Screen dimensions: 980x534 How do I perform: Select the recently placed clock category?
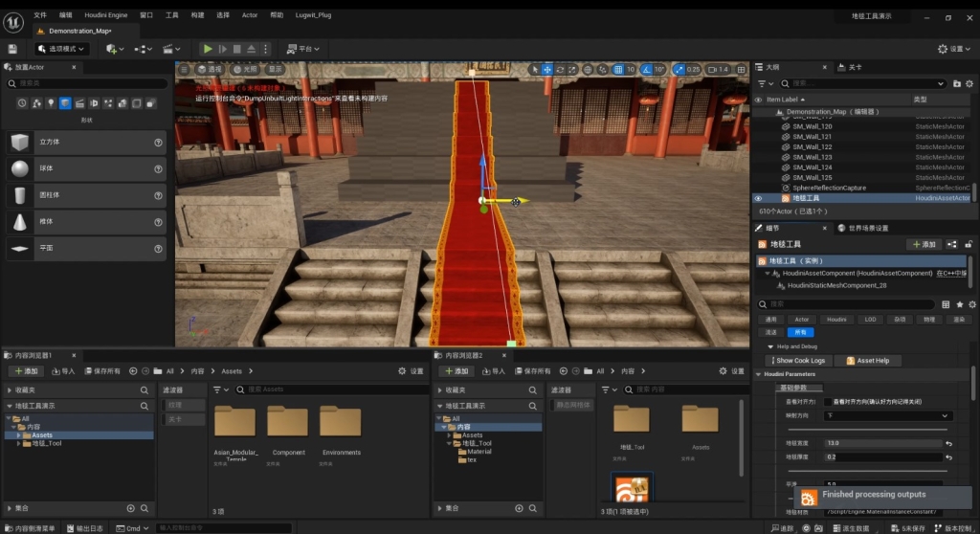point(22,103)
